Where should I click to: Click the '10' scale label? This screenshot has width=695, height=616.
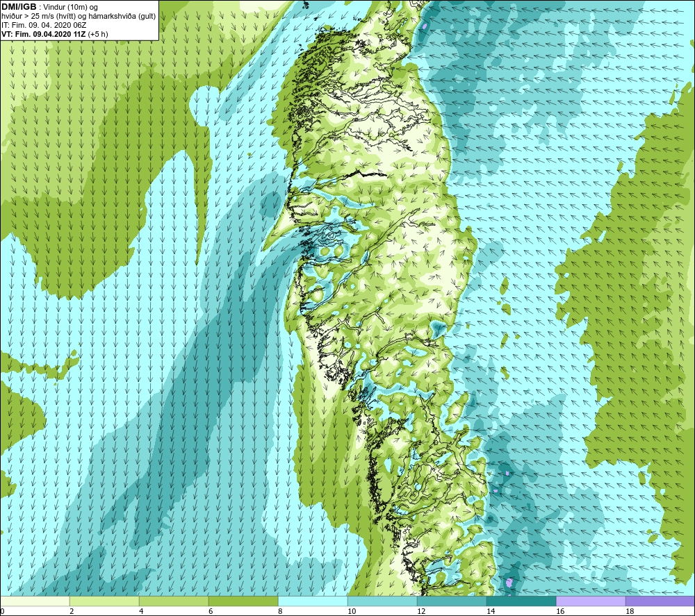pos(352,611)
